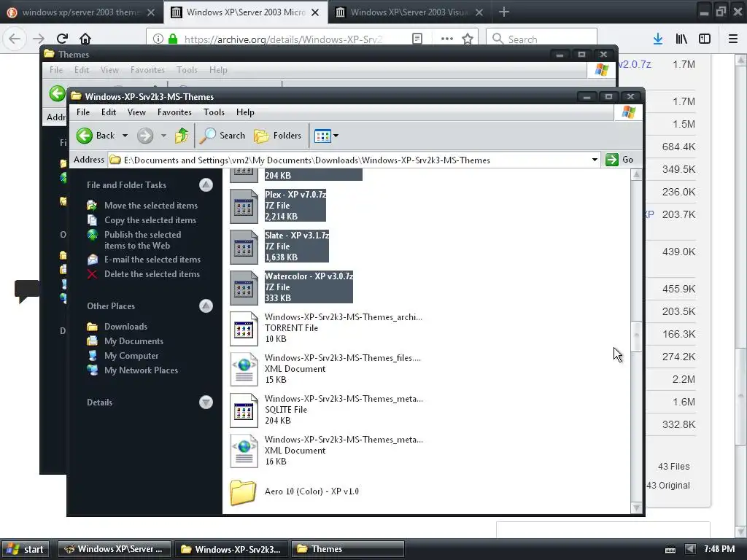The image size is (747, 560).
Task: Switch to windows xp/server 2003 theme tab
Action: coord(81,12)
